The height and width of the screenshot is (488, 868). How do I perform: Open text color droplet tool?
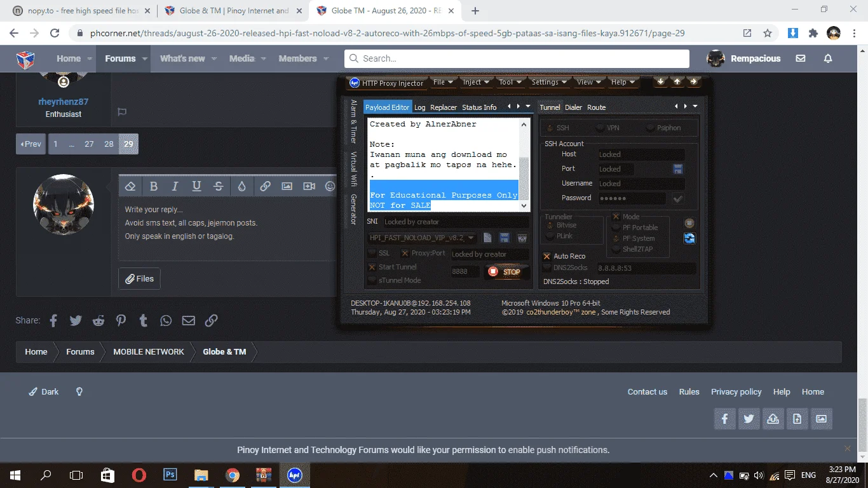coord(241,186)
